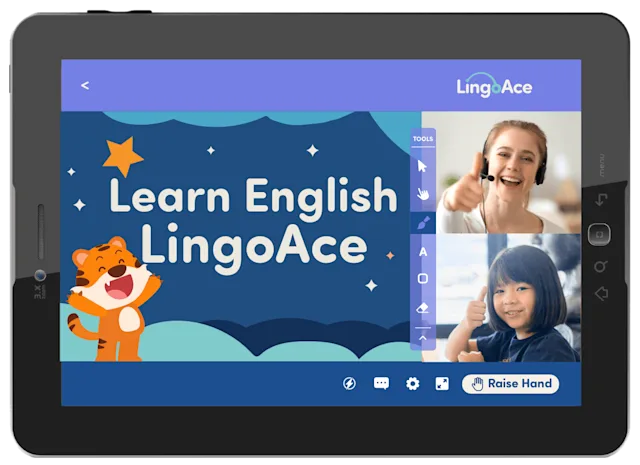Viewport: 640px width, 465px height.
Task: Select the pointer cursor tool
Action: (x=422, y=166)
